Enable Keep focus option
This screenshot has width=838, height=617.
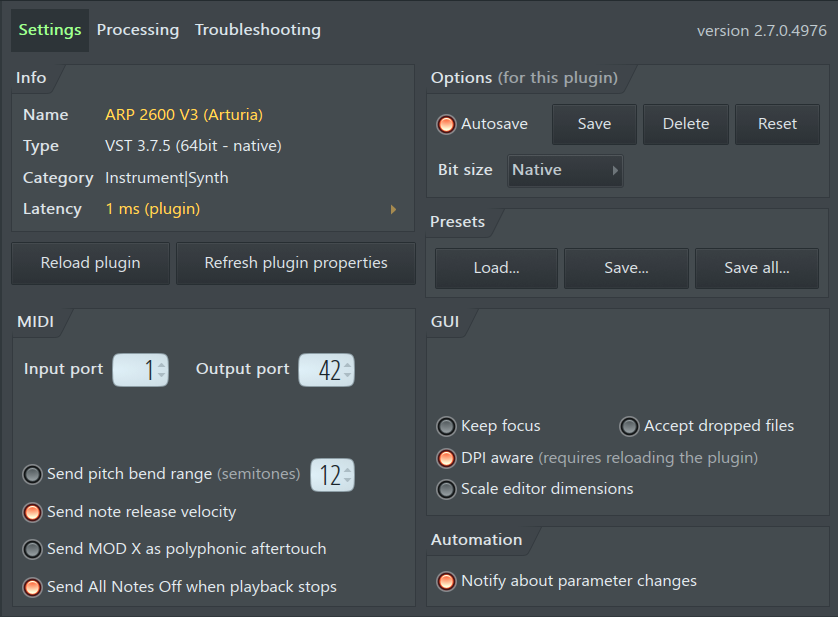[x=446, y=426]
